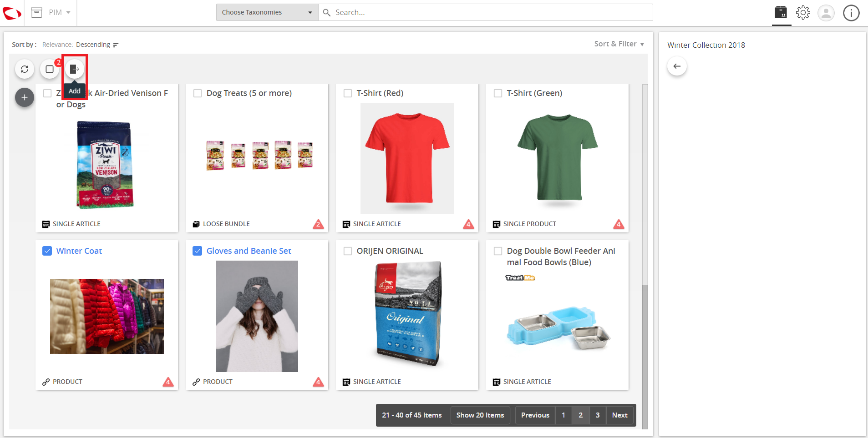The image size is (868, 438).
Task: Open the user profile avatar
Action: tap(826, 13)
